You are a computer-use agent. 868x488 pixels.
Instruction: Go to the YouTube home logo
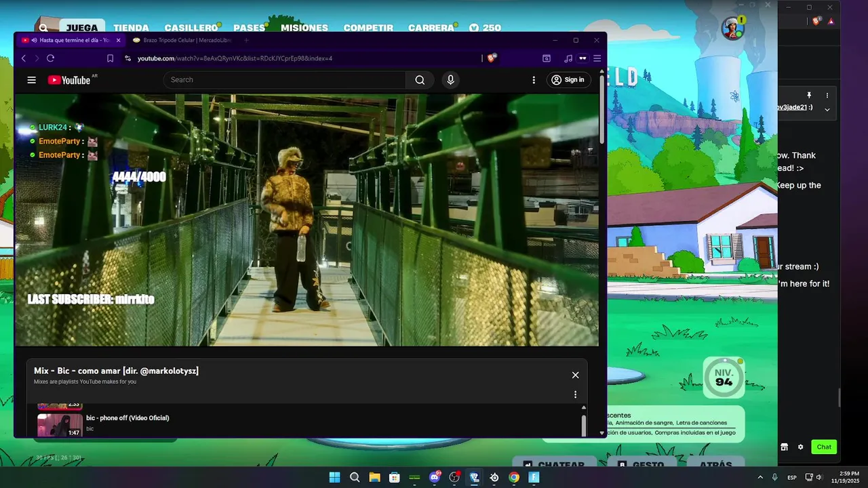click(x=69, y=80)
